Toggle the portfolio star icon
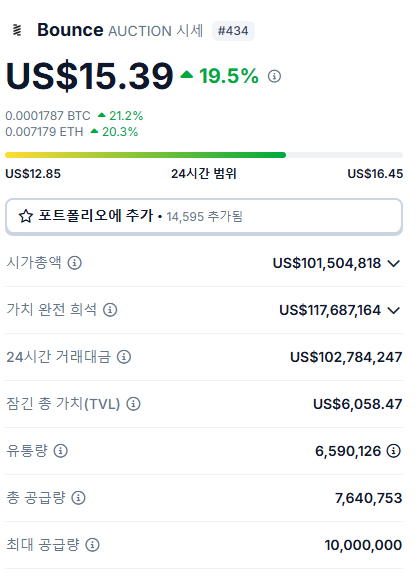This screenshot has width=417, height=581. click(26, 216)
